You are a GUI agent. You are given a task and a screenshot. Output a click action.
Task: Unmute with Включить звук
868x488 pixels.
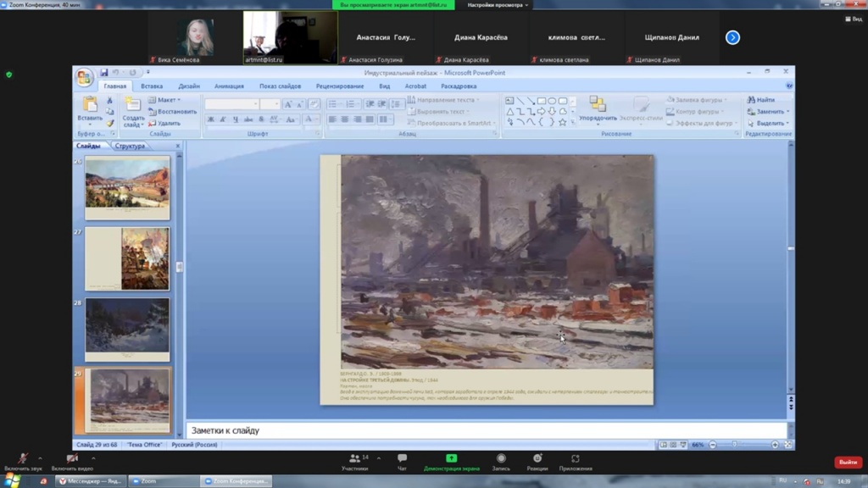click(x=23, y=459)
